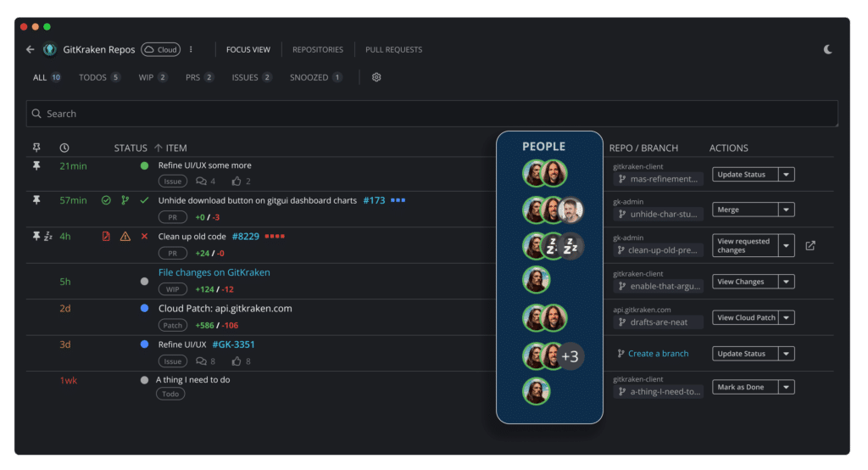868x470 pixels.
Task: Open the Cloud workspace badge
Action: coord(160,49)
